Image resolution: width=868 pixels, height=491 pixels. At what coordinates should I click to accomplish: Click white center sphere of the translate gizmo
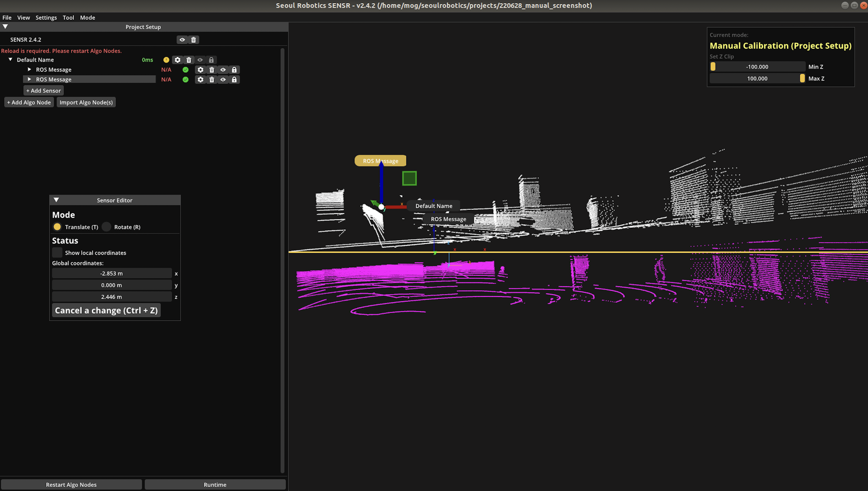[381, 207]
